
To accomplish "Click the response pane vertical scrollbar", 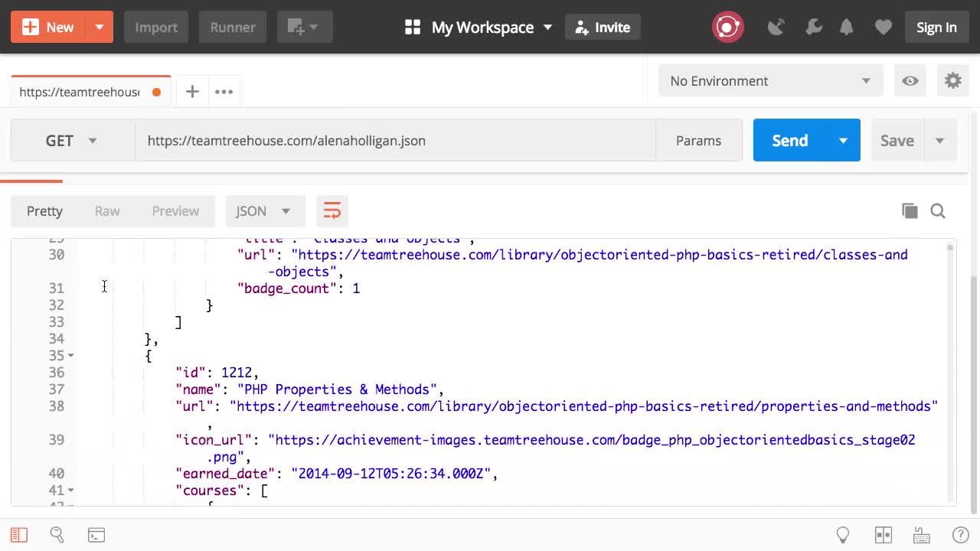I will coord(950,367).
